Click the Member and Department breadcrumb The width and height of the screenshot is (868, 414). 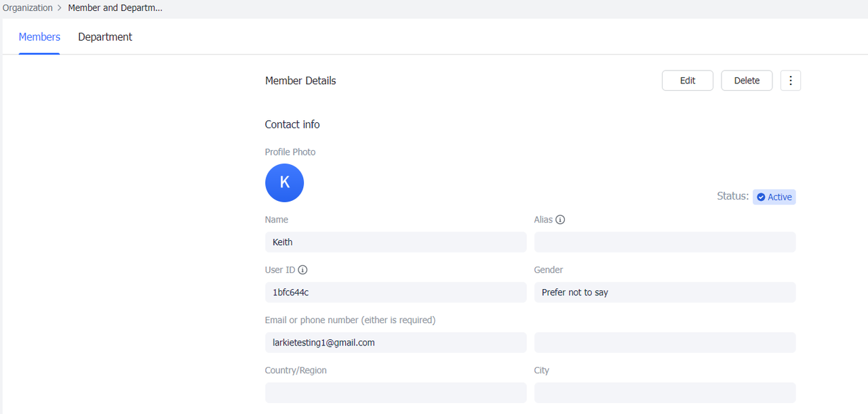pos(115,8)
